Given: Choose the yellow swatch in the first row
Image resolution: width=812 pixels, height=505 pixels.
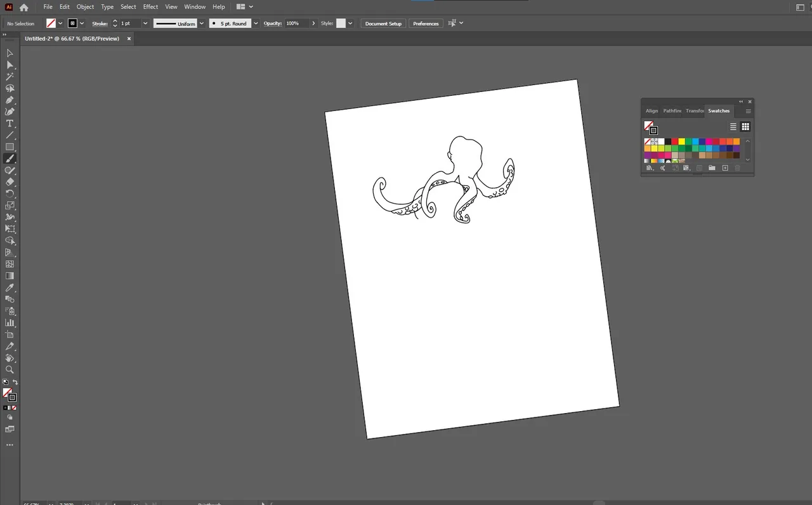Looking at the screenshot, I should click(682, 141).
